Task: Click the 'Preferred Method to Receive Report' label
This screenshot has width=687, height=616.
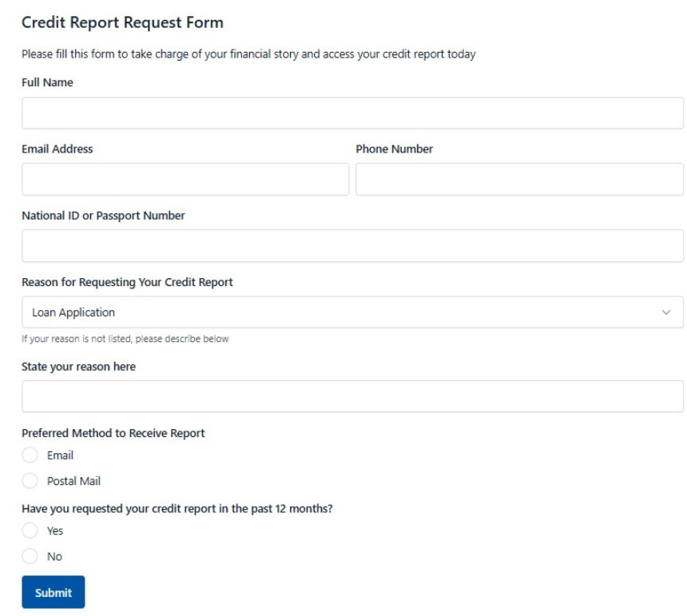Action: [x=113, y=433]
